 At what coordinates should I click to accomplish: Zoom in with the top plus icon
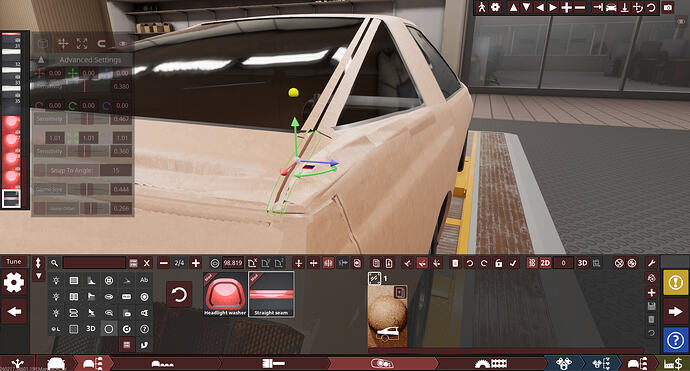(x=567, y=7)
